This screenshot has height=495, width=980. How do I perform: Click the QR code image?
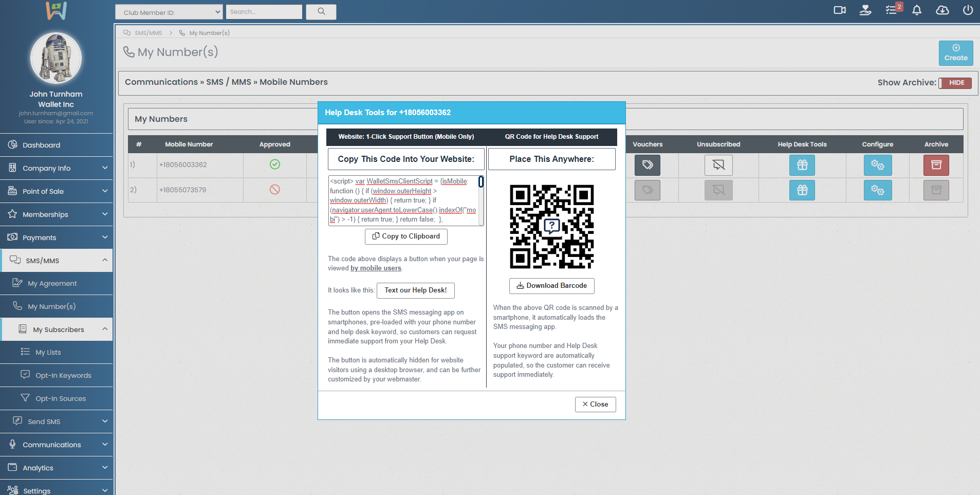click(551, 227)
